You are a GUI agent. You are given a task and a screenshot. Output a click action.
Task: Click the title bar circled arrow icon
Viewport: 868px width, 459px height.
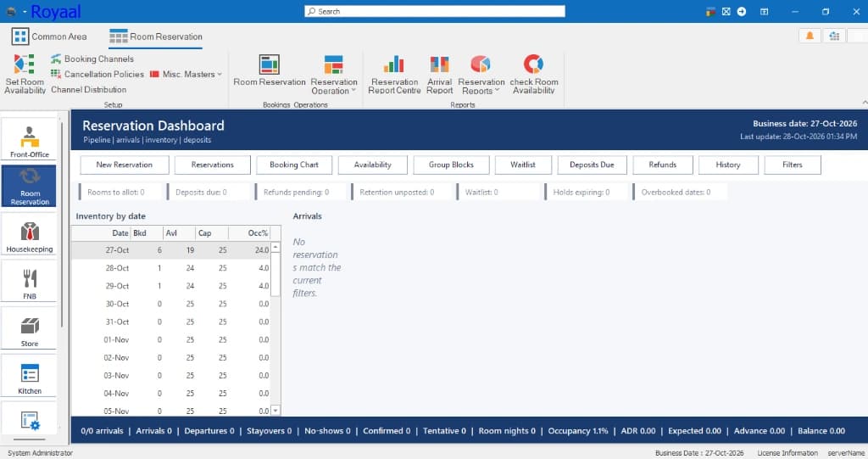pyautogui.click(x=741, y=11)
